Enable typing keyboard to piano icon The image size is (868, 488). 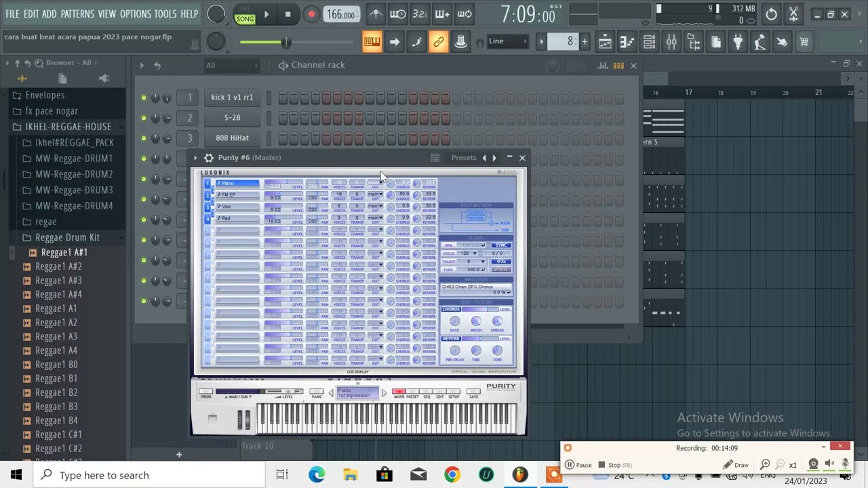(372, 42)
